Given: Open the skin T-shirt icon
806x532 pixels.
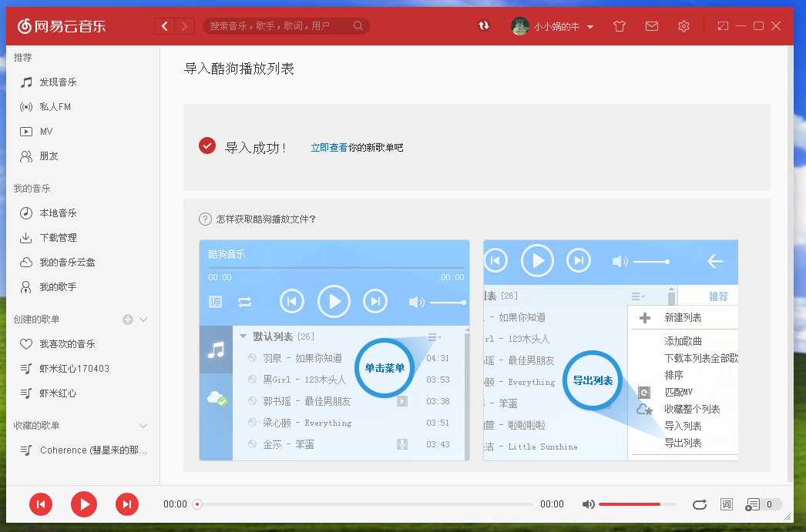Looking at the screenshot, I should pos(620,25).
